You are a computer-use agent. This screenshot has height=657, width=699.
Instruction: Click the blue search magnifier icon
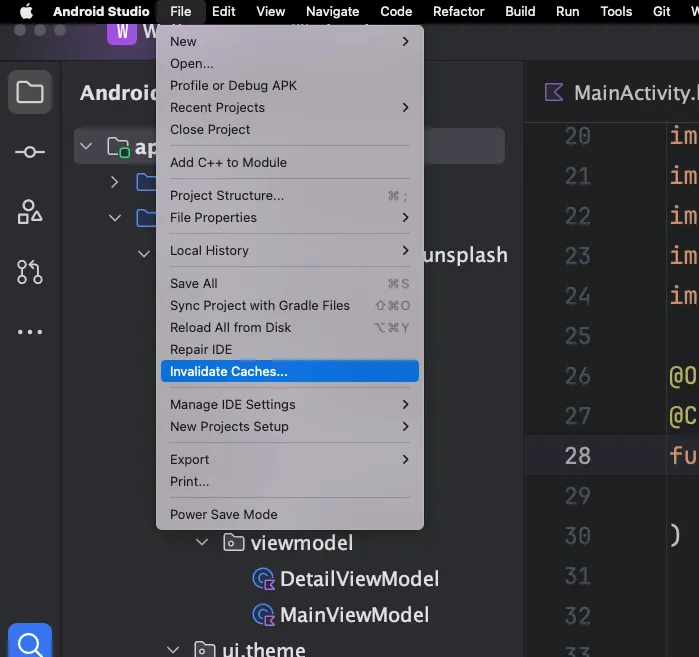30,642
